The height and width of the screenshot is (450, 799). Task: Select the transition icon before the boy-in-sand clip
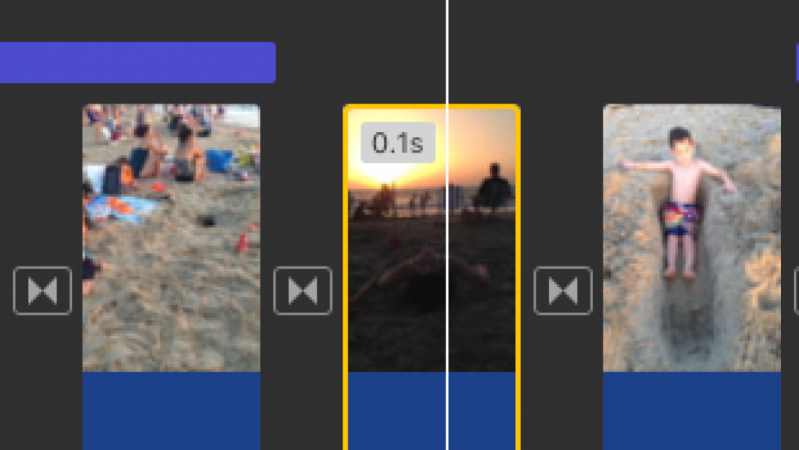[x=563, y=290]
